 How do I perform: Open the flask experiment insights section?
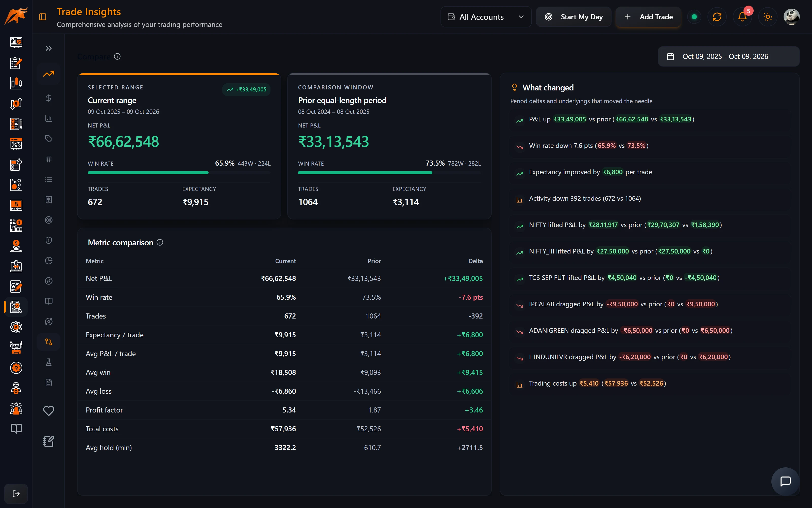tap(49, 362)
